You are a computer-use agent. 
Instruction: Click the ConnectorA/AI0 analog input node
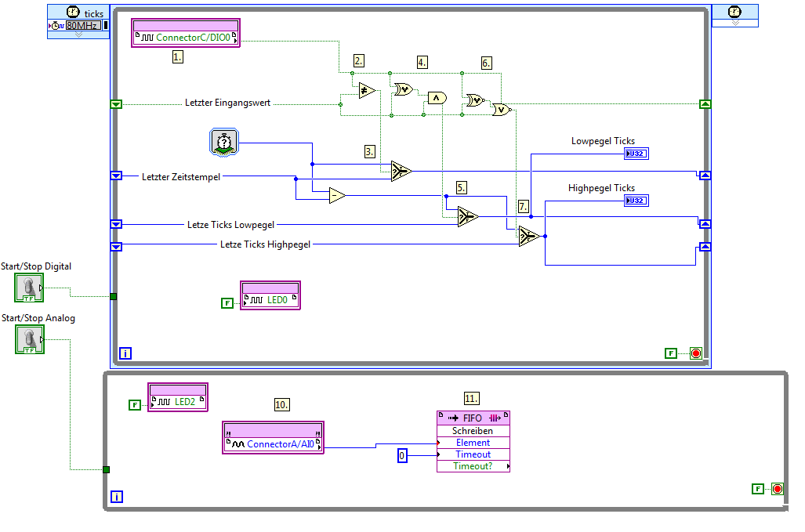(x=273, y=438)
